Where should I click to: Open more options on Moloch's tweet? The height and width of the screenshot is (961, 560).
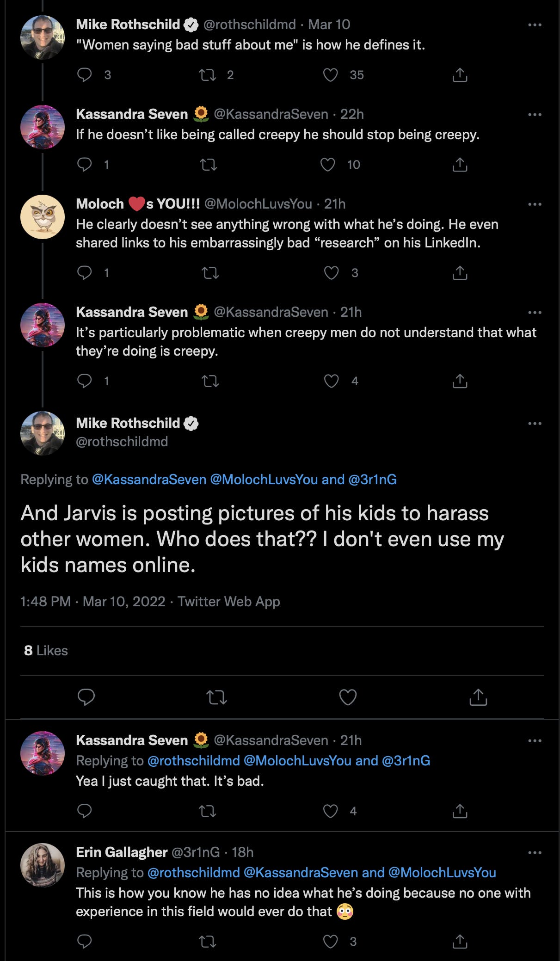(x=535, y=204)
